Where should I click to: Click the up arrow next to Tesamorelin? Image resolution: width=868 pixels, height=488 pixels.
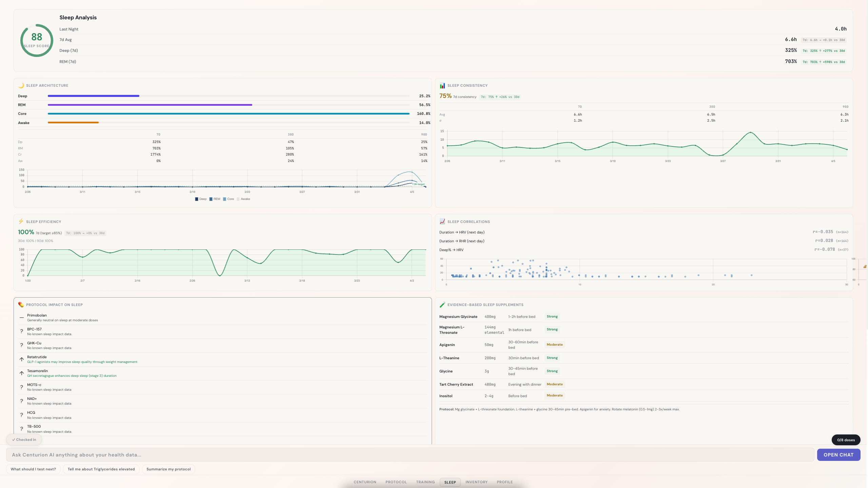pos(22,373)
